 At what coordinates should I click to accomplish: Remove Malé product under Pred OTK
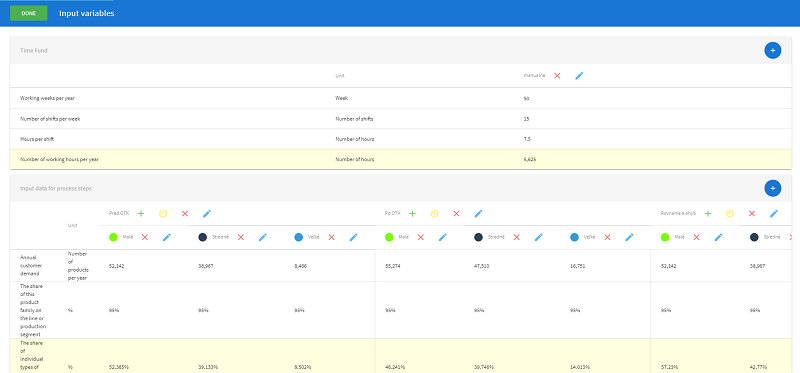144,237
